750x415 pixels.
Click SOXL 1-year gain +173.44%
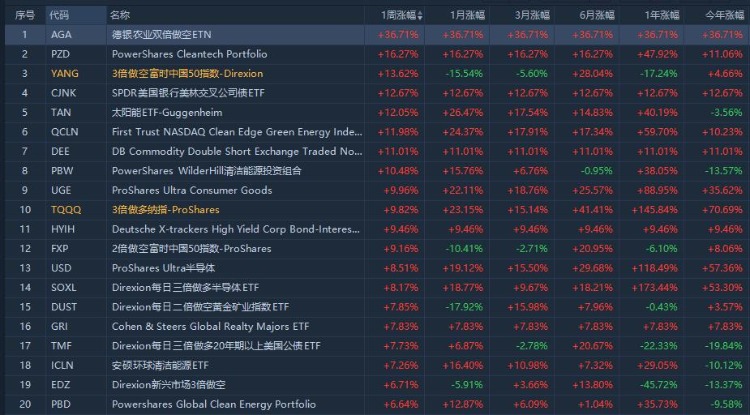coord(654,287)
